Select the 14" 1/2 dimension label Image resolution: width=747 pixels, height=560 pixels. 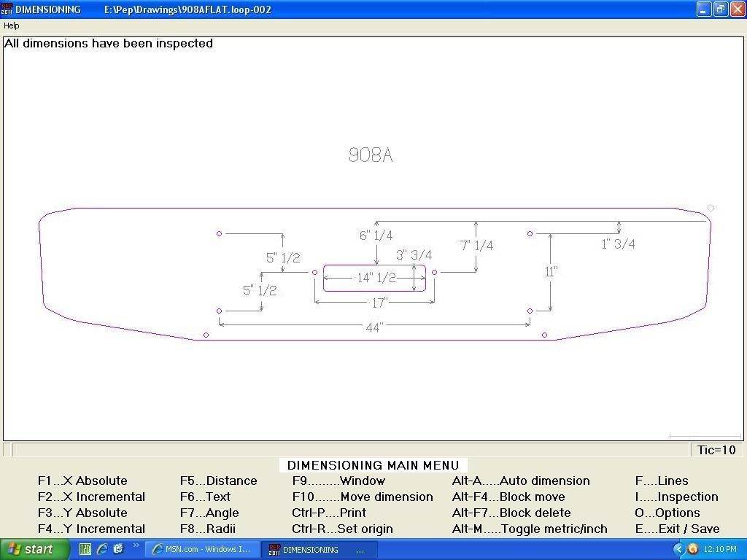376,278
